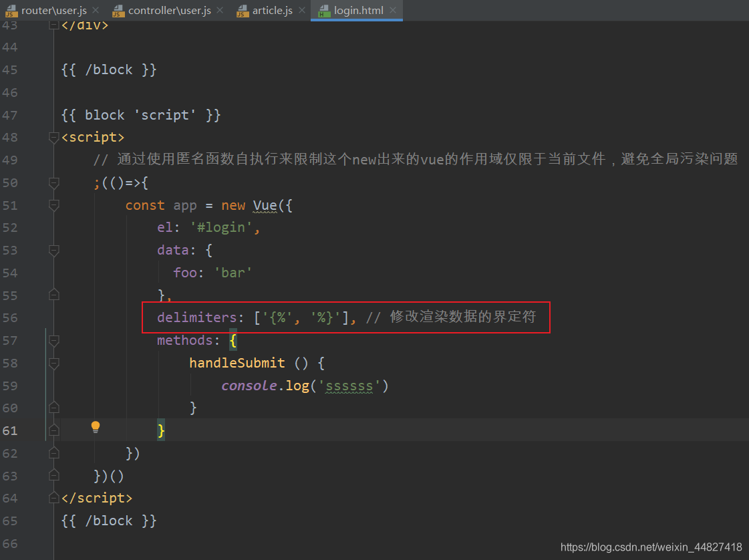The width and height of the screenshot is (749, 560).
Task: Click the methods keyword on line 57
Action: point(185,340)
